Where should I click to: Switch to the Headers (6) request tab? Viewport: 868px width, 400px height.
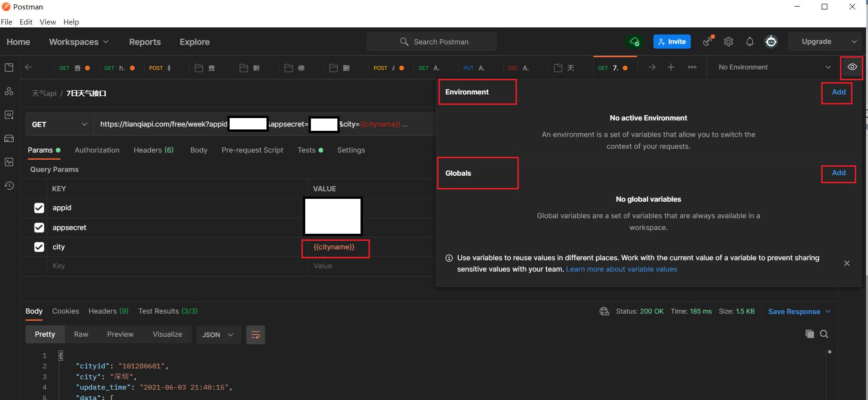point(154,150)
